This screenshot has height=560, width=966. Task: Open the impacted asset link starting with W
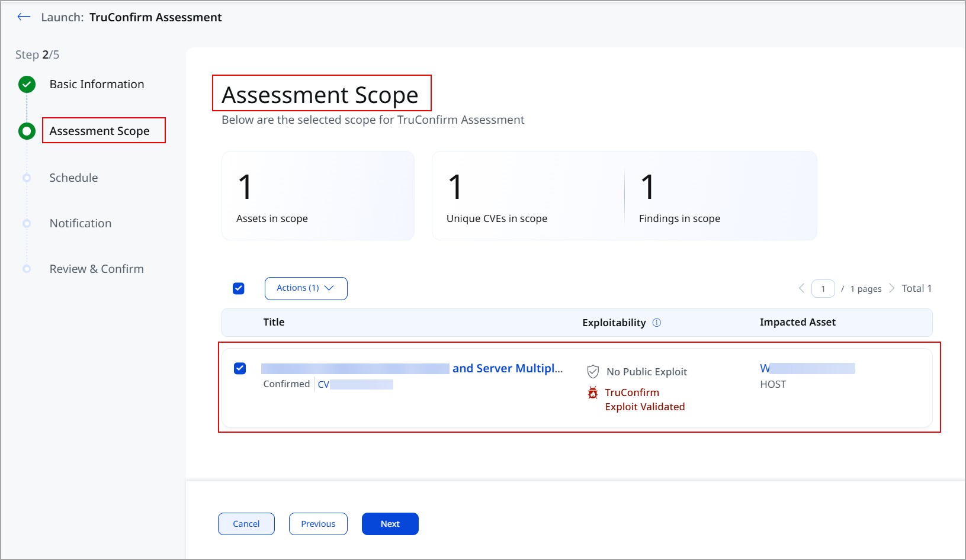pos(807,368)
